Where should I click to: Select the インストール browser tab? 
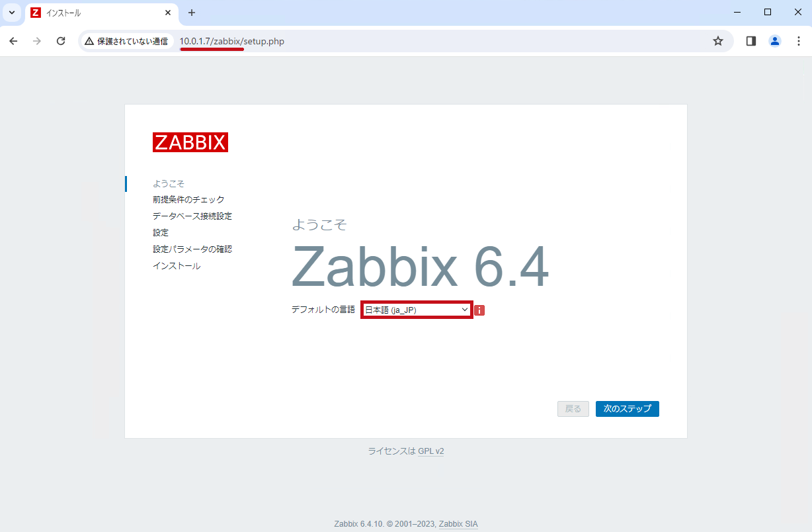101,13
